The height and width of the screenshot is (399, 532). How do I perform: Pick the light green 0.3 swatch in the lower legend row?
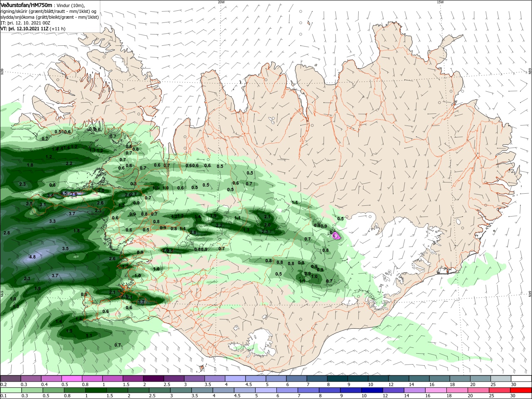point(32,390)
